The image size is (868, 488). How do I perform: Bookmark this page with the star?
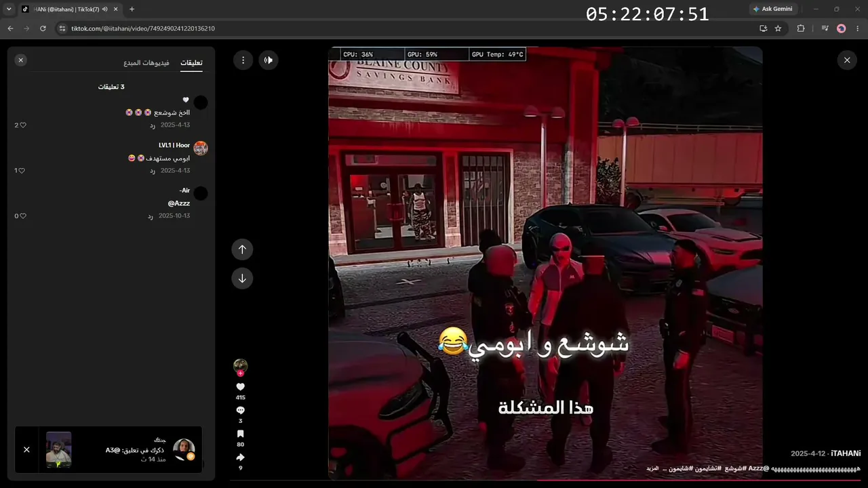coord(778,28)
